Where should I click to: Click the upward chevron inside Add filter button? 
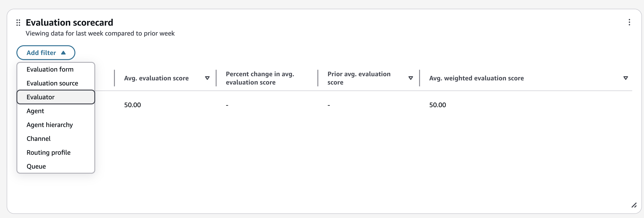point(64,53)
